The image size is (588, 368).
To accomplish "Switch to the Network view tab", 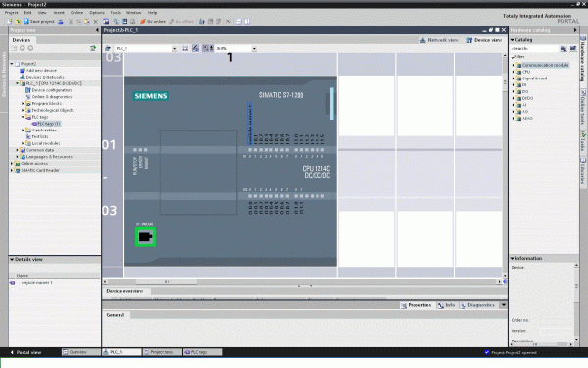I will (x=439, y=40).
